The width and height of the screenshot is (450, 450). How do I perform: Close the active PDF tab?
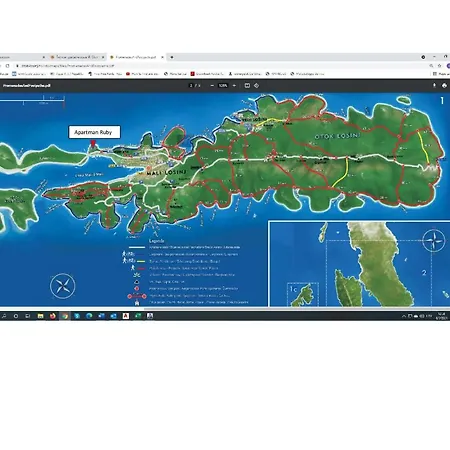pos(162,57)
